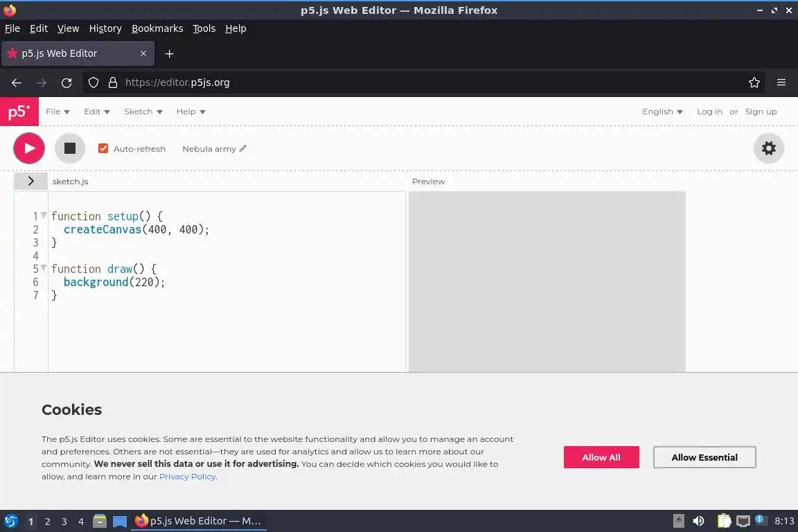Open Firefox File menu

(x=12, y=28)
